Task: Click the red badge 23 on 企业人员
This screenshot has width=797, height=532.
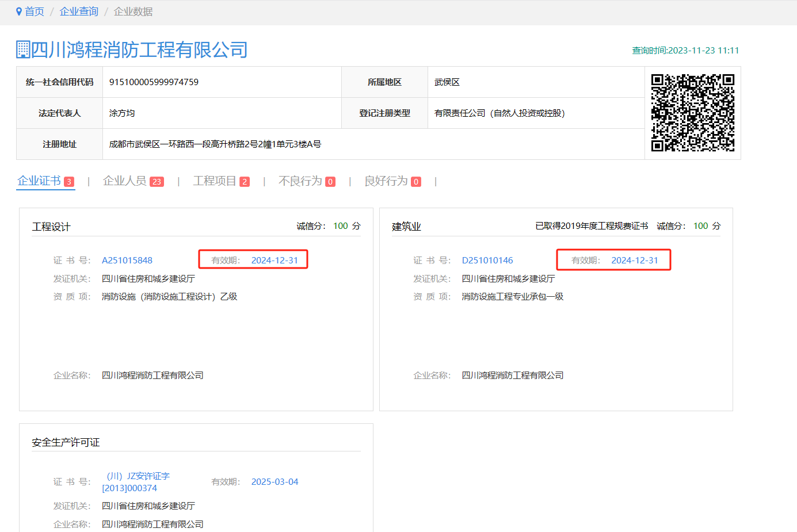Action: pyautogui.click(x=157, y=182)
